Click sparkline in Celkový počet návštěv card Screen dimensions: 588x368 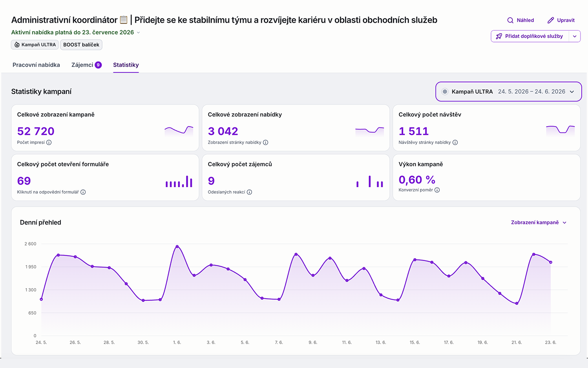[x=560, y=131]
